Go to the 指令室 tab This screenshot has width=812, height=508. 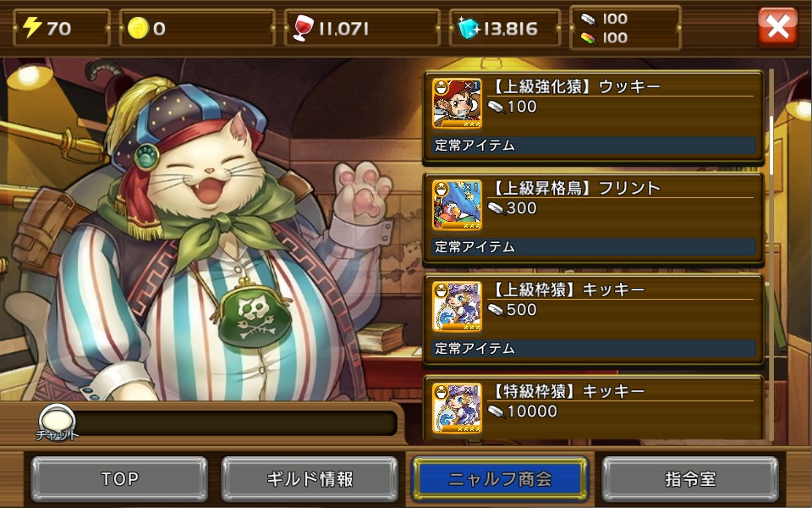tap(690, 479)
